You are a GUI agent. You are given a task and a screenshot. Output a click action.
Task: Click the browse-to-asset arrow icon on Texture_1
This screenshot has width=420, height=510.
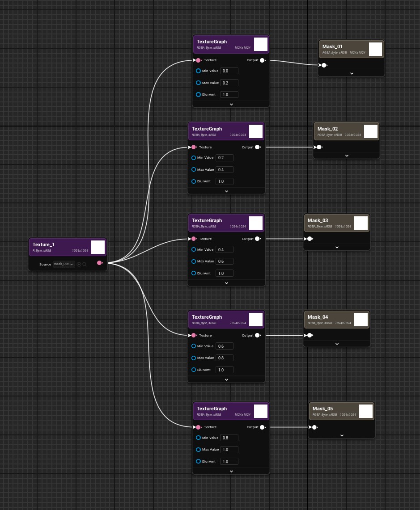[79, 264]
